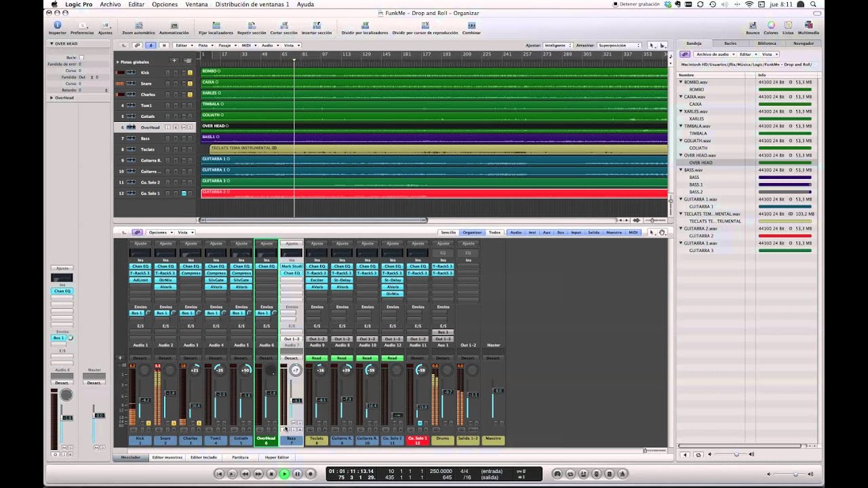868x488 pixels.
Task: Open the Ventana menu in menu bar
Action: [x=197, y=4]
